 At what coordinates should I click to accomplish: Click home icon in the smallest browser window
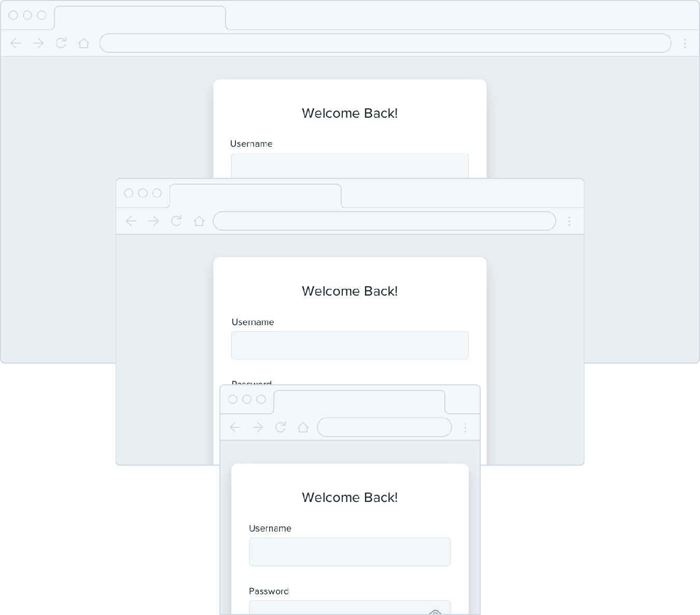[303, 427]
